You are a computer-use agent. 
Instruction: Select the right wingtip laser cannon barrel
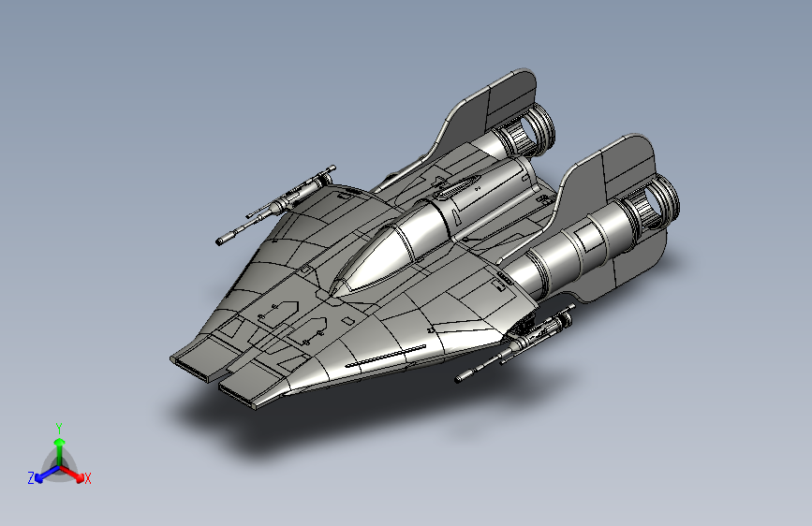[515, 343]
